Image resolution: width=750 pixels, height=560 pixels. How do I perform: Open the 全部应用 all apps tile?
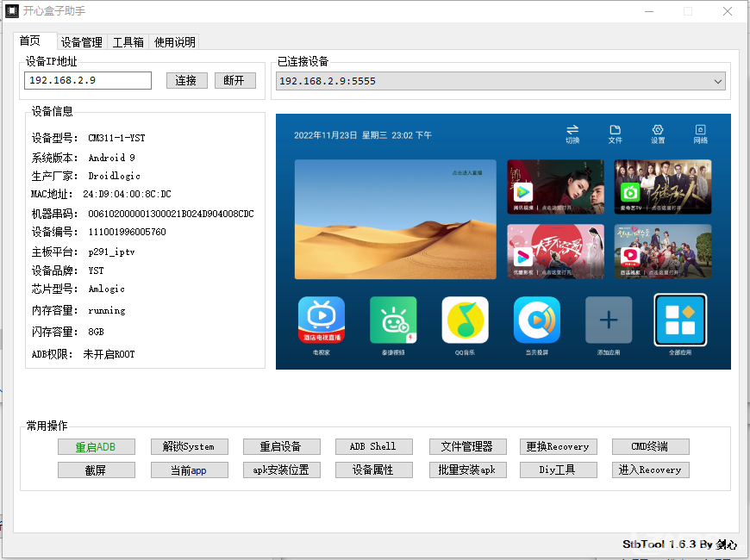coord(680,320)
